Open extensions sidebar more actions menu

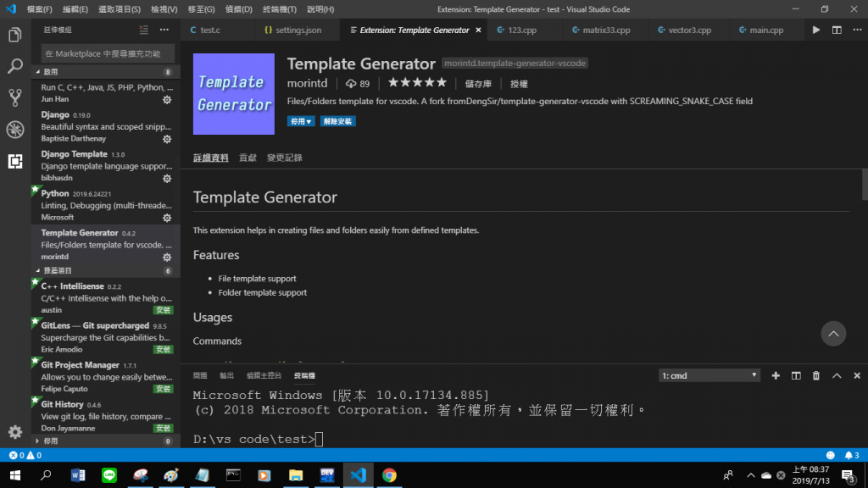[164, 30]
